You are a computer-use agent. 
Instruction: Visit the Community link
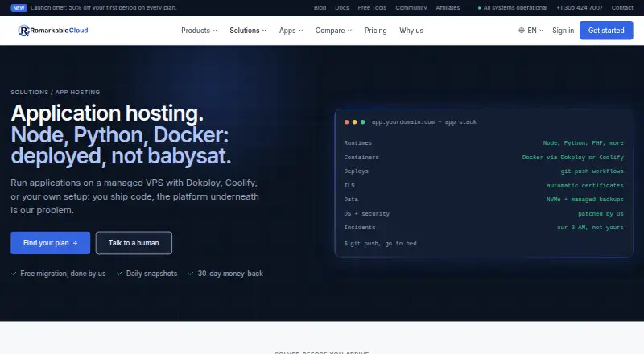411,8
